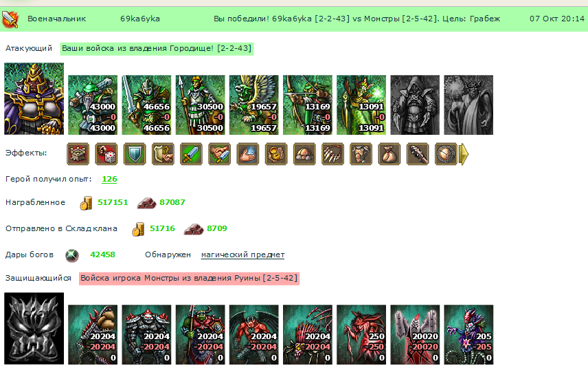Image resolution: width=588 pixels, height=368 pixels.
Task: Select the blue shield effect icon
Action: coord(135,154)
